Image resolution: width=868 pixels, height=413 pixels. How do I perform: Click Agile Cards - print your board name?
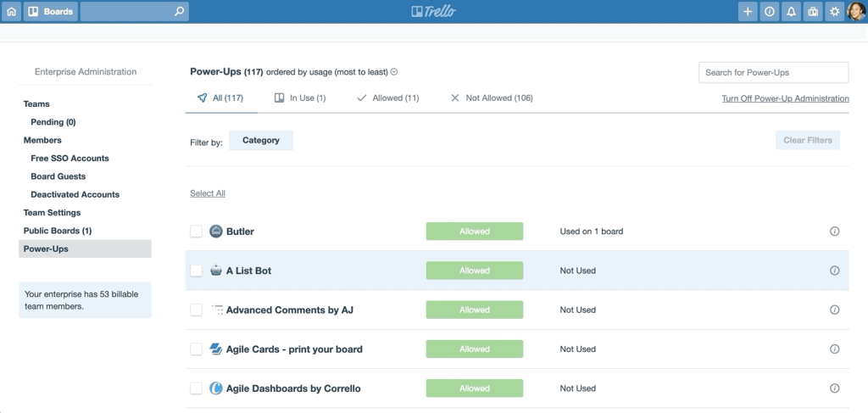(294, 349)
